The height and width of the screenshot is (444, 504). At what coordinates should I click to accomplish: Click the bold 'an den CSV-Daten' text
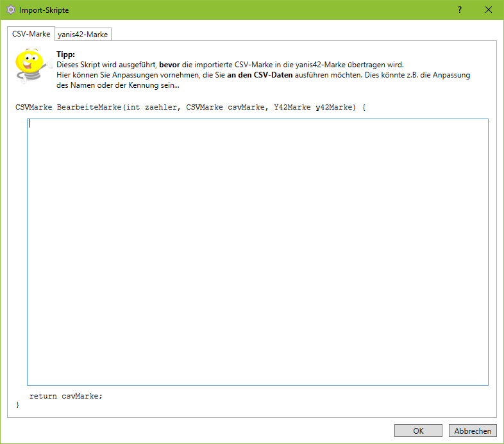point(260,75)
